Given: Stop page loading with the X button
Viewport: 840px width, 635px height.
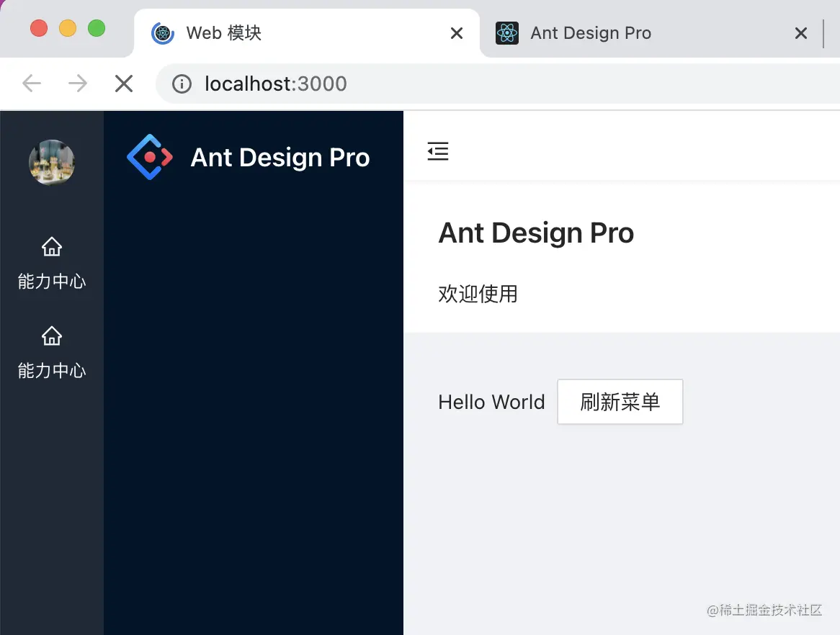Looking at the screenshot, I should point(124,83).
